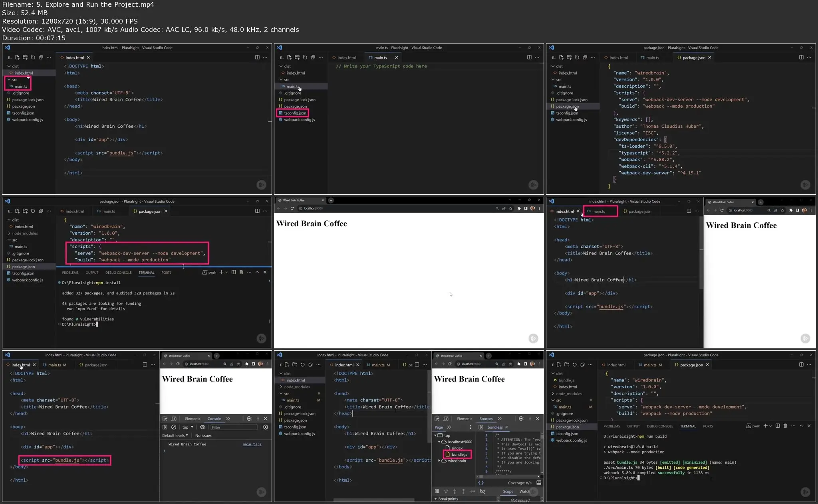Maximize terminal panel chevron in npm install frame

pyautogui.click(x=257, y=272)
